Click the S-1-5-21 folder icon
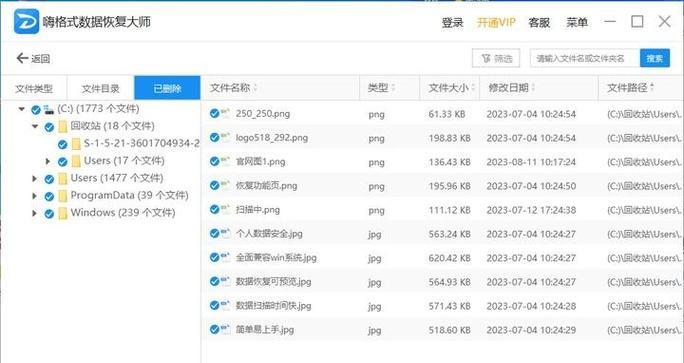Screen dimensions: 684x363 click(x=76, y=144)
